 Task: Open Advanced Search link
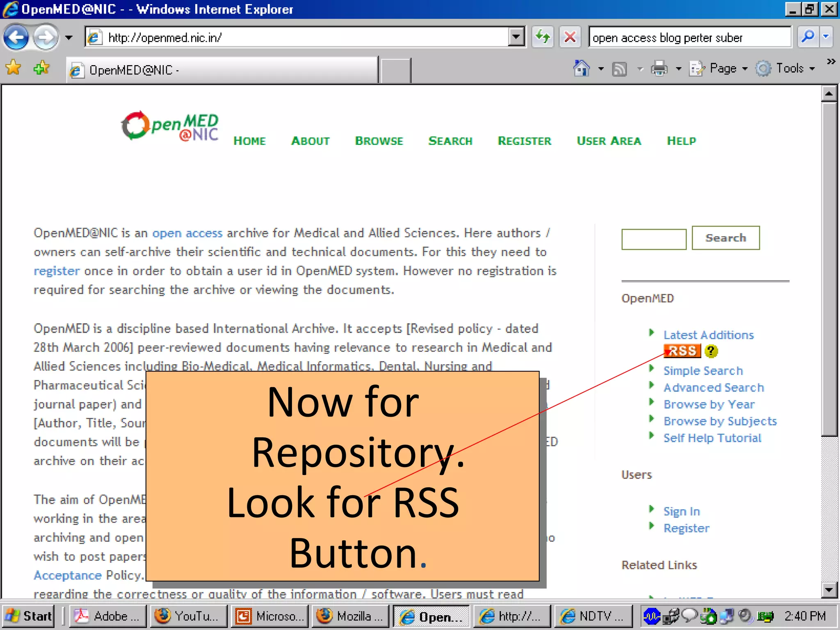coord(714,388)
